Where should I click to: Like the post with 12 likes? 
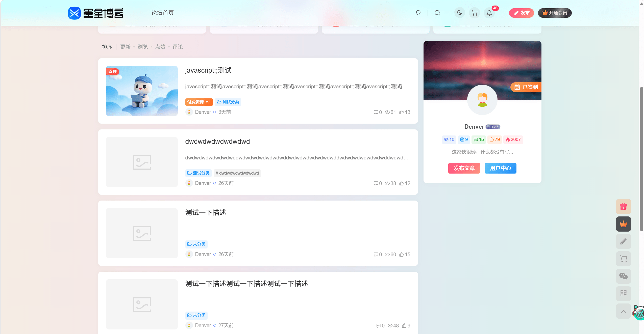[x=405, y=183]
